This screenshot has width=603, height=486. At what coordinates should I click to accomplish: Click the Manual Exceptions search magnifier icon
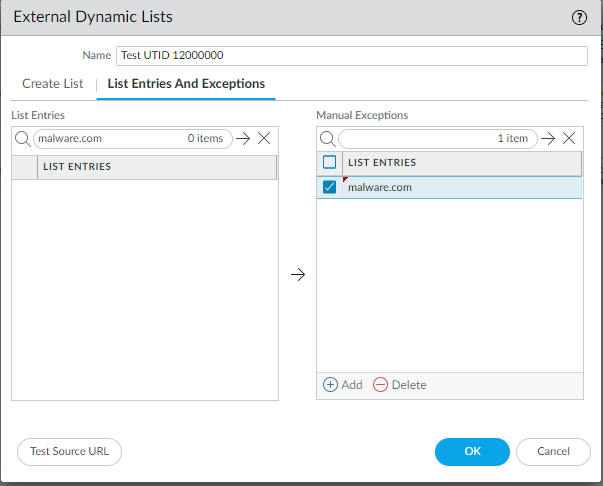pyautogui.click(x=327, y=139)
